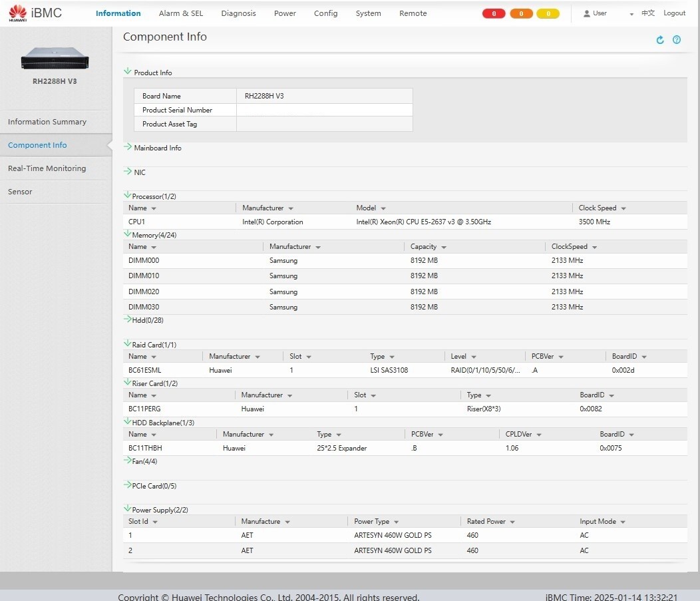This screenshot has width=700, height=601.
Task: Expand the NIC section
Action: click(128, 172)
